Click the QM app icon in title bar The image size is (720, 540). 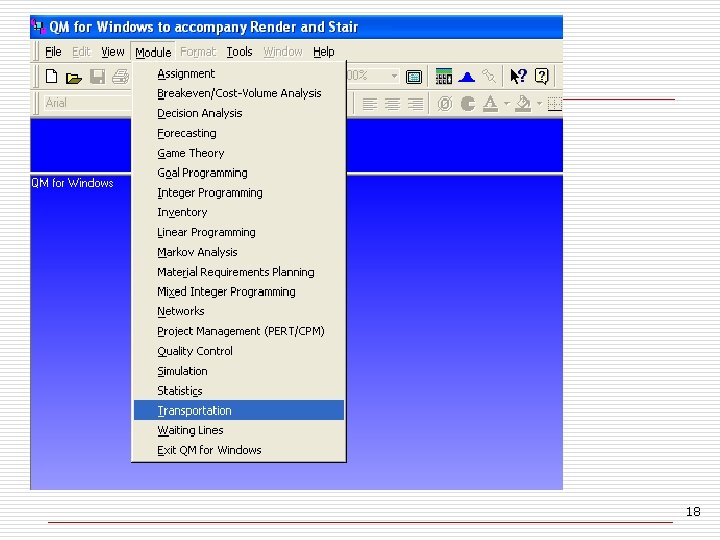click(39, 27)
